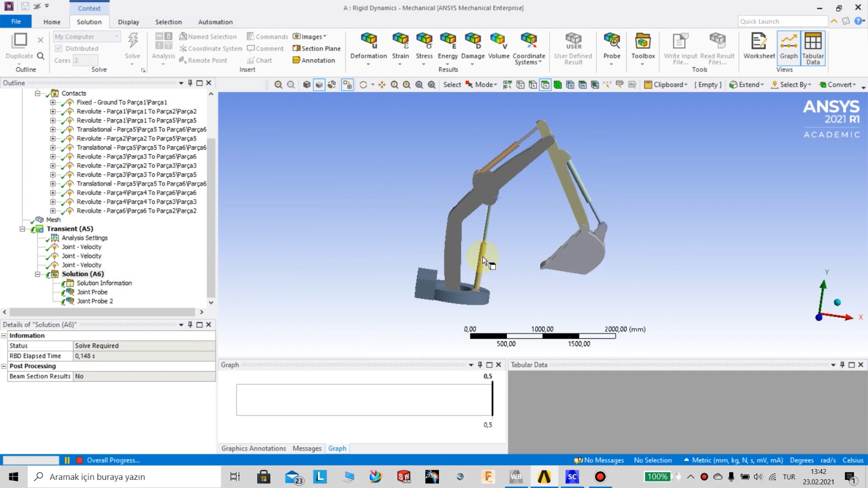Toggle the Tabular Data view

pos(813,48)
